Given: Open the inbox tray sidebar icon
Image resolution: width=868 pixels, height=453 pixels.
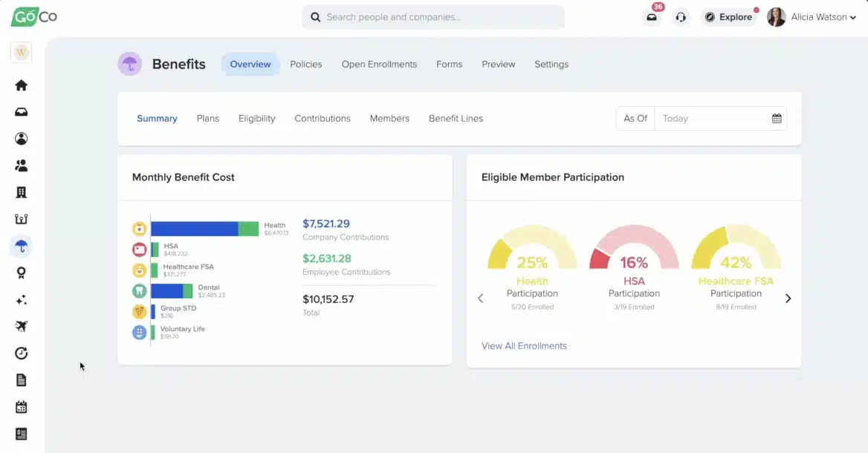Looking at the screenshot, I should point(21,112).
